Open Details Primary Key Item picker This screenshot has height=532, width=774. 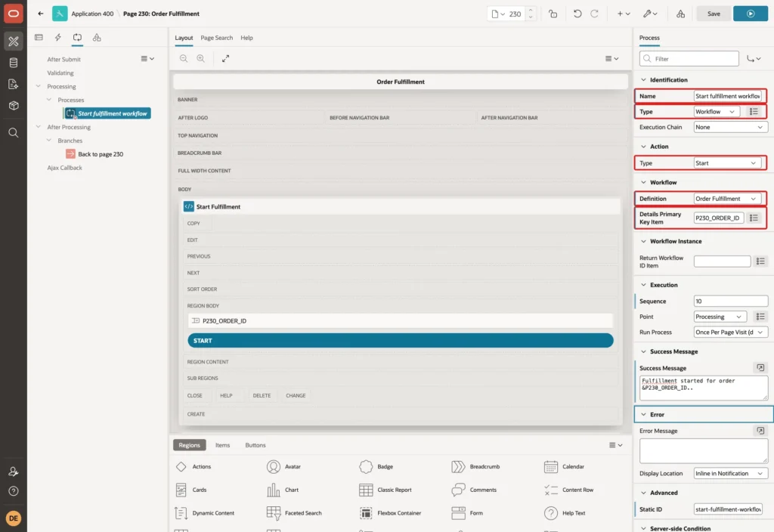[x=754, y=218]
